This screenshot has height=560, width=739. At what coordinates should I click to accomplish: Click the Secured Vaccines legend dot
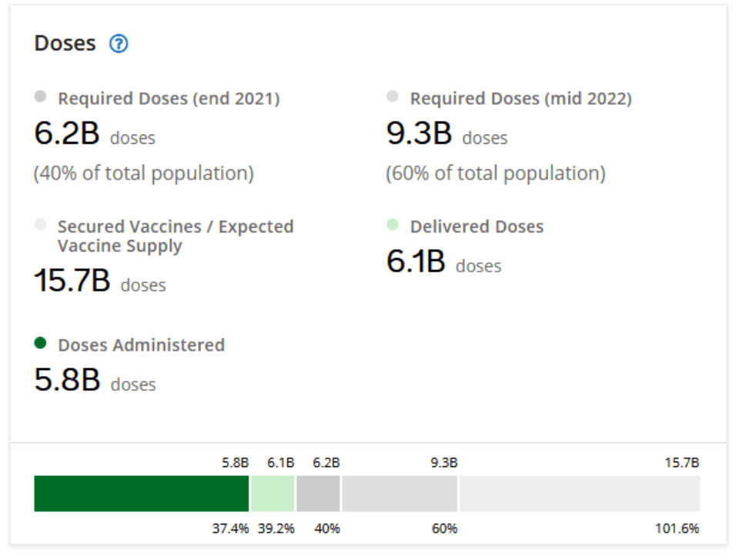pos(41,225)
